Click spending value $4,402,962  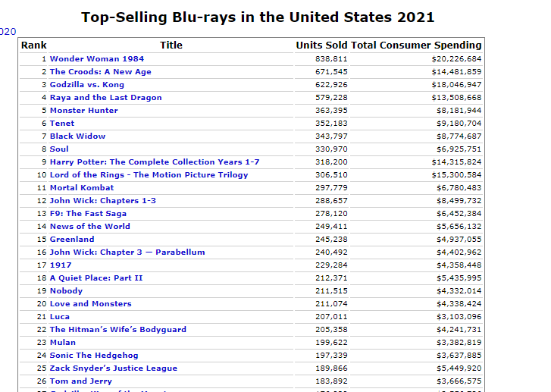459,252
